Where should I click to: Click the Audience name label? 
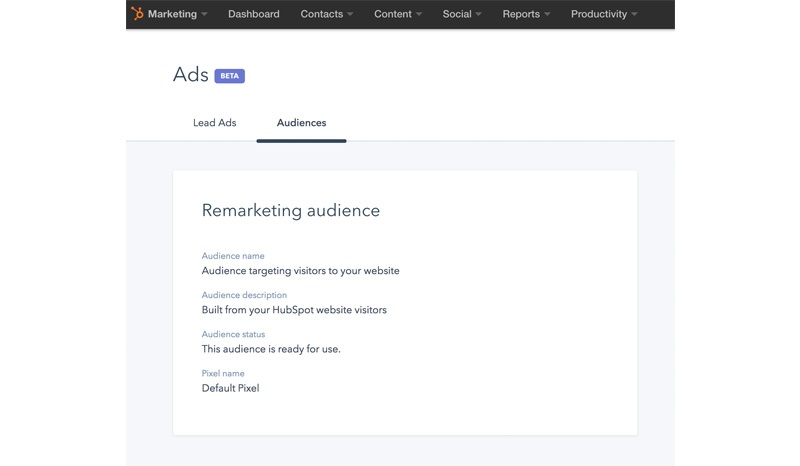[233, 256]
